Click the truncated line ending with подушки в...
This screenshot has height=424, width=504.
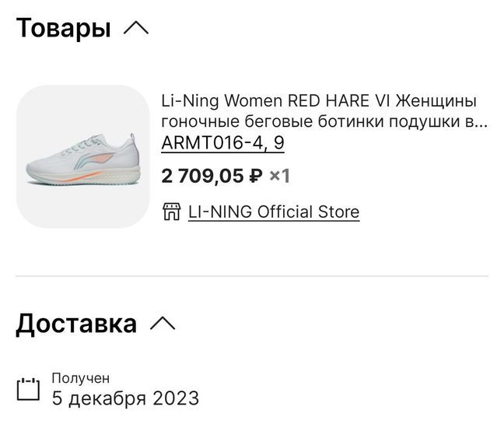tap(324, 122)
